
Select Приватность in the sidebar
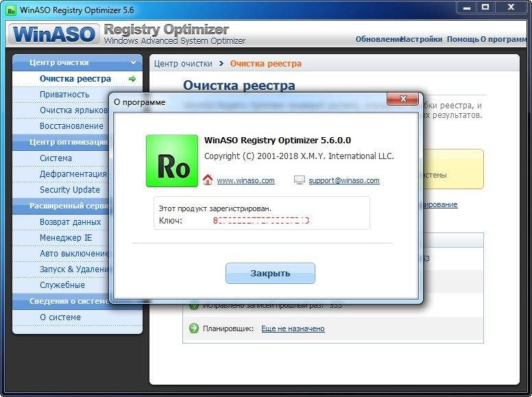tap(64, 95)
